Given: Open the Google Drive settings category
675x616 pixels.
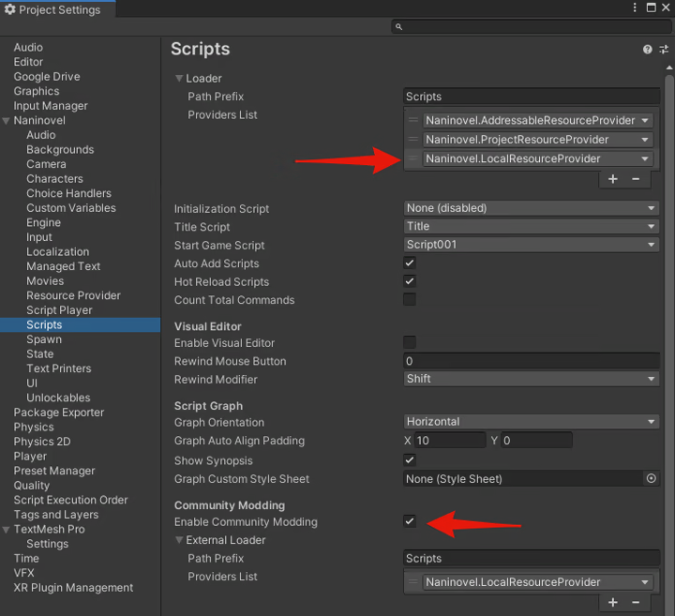Looking at the screenshot, I should 47,77.
